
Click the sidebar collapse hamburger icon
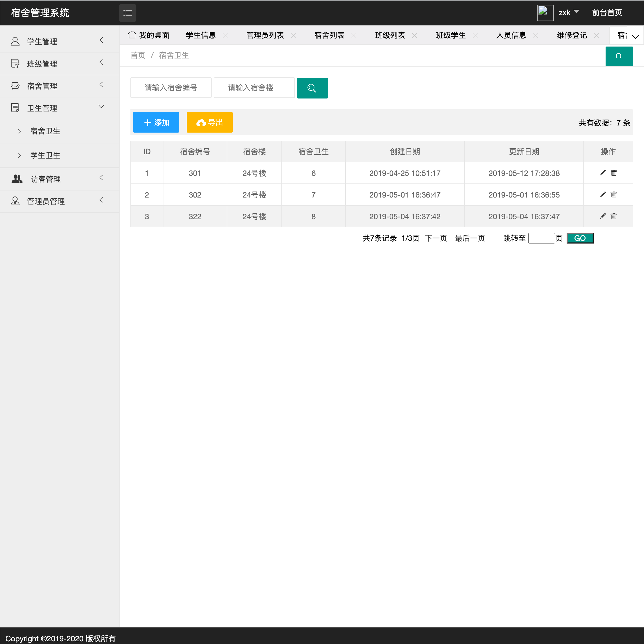127,13
